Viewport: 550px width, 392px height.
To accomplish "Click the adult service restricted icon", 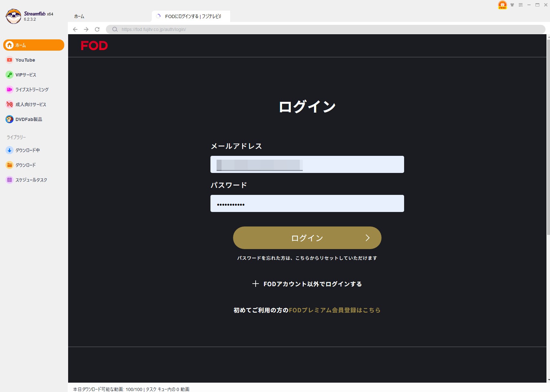I will [10, 105].
